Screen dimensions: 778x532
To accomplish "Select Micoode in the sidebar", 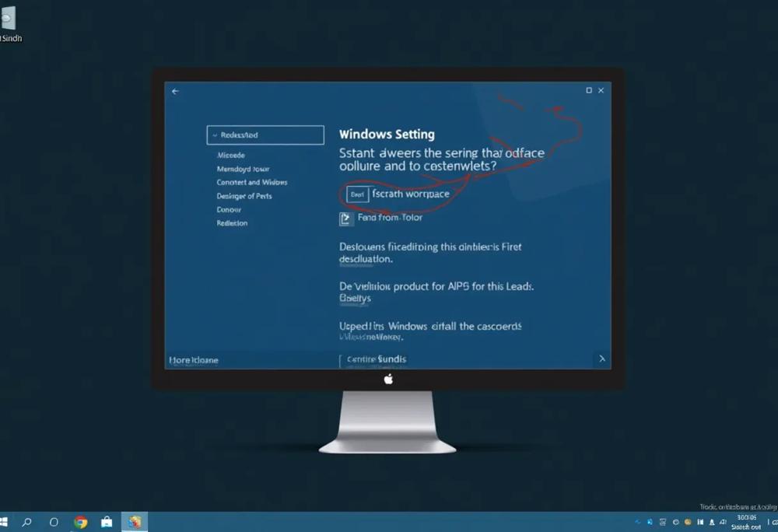I will 231,156.
